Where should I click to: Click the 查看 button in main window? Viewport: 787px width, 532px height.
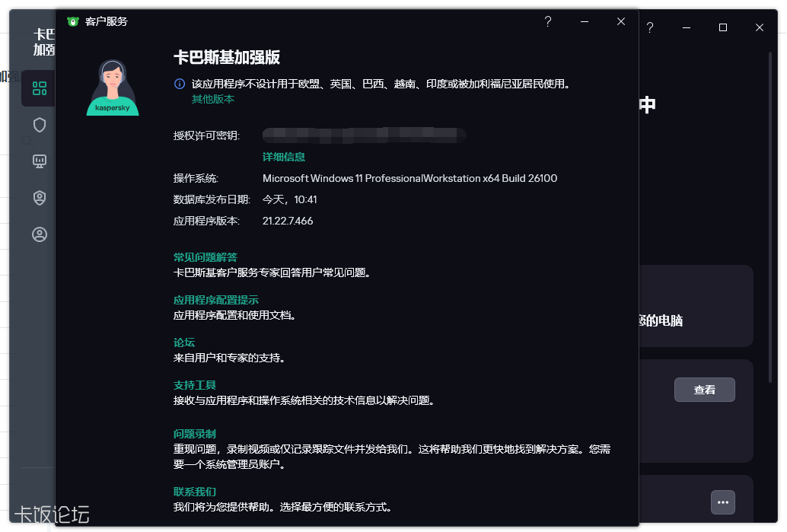[x=704, y=390]
